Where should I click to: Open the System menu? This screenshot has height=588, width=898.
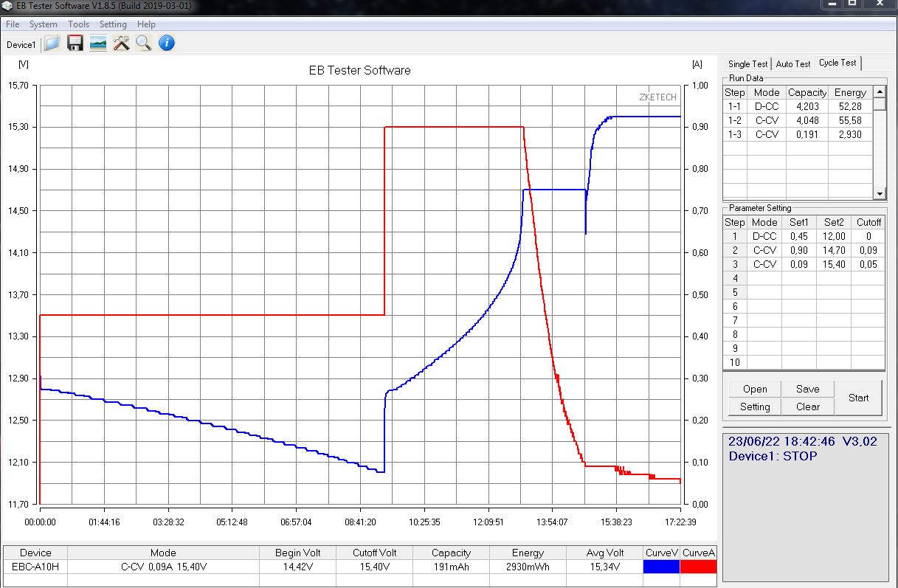tap(44, 24)
